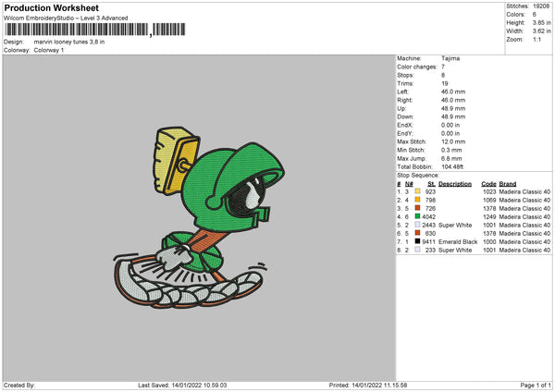The image size is (555, 392).
Task: Select the red-brown swatch with 630 stitches
Action: tap(417, 233)
